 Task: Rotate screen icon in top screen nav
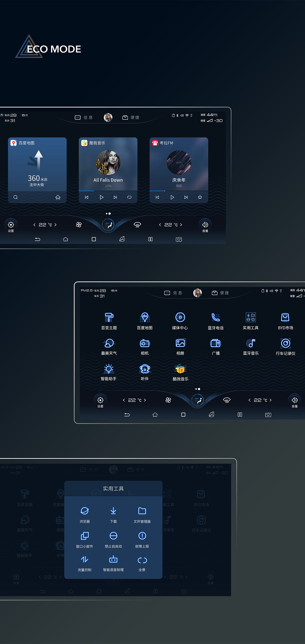coord(122,239)
